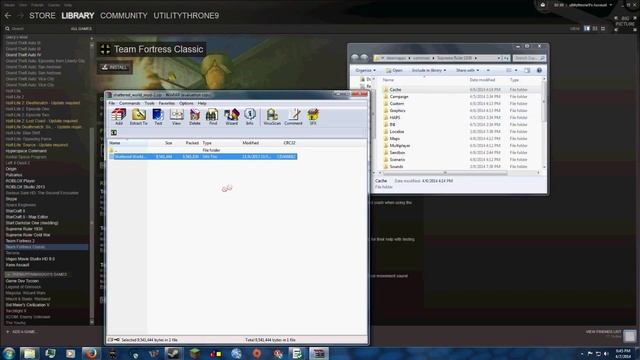Select the Campaign folder in Explorer
This screenshot has width=640, height=360.
click(x=398, y=97)
